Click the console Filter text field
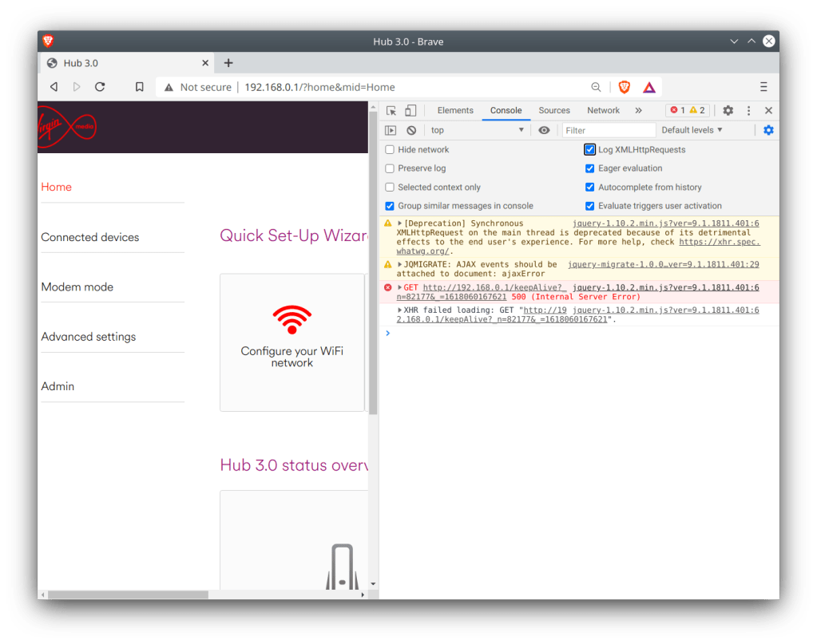The image size is (817, 644). click(x=609, y=130)
